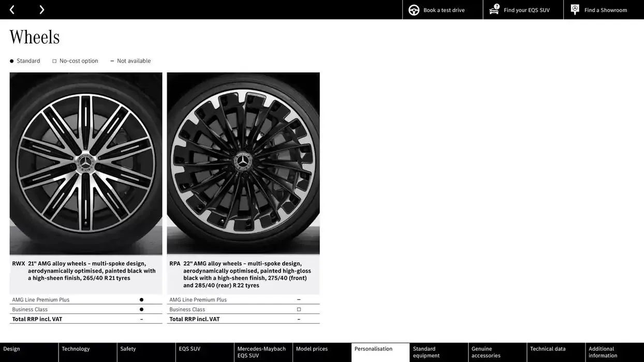Open Find your EQS SUV link
The height and width of the screenshot is (362, 644).
pos(526,10)
